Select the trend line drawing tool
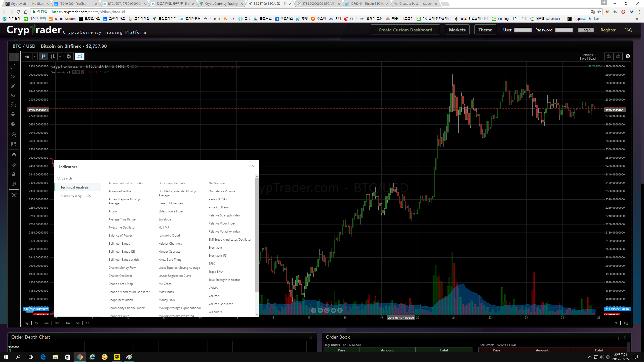Viewport: 644px width, 362px height. pos(13,67)
